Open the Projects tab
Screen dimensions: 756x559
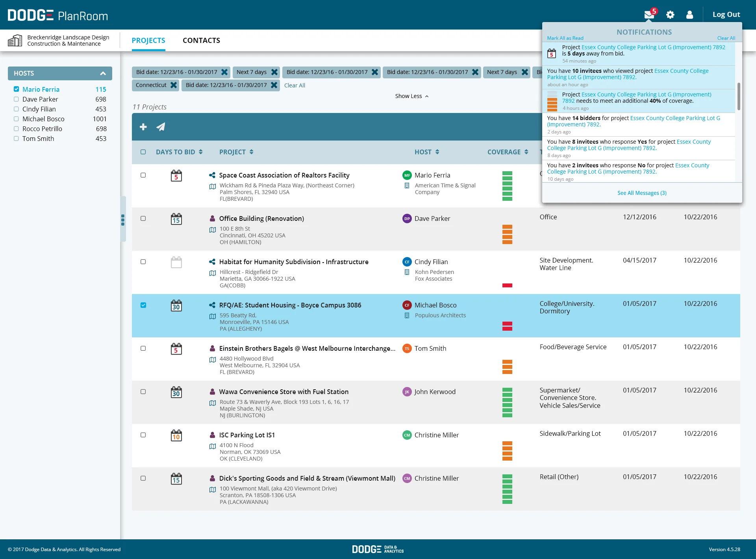click(x=148, y=41)
